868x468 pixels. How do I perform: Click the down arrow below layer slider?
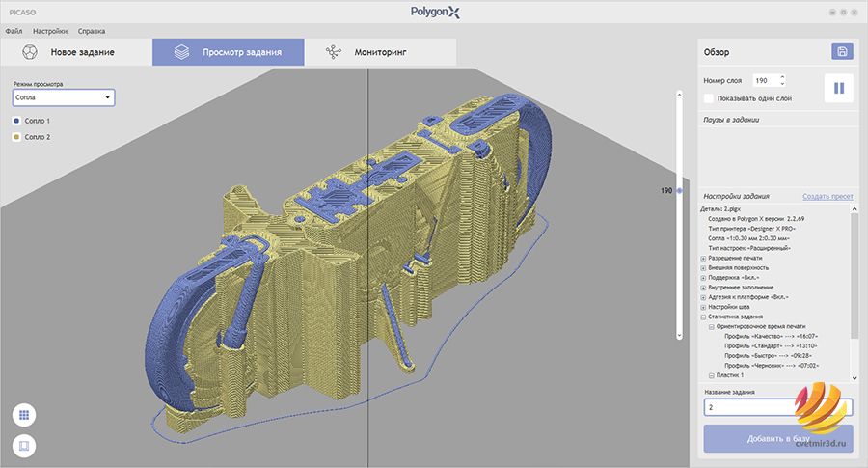tap(679, 335)
